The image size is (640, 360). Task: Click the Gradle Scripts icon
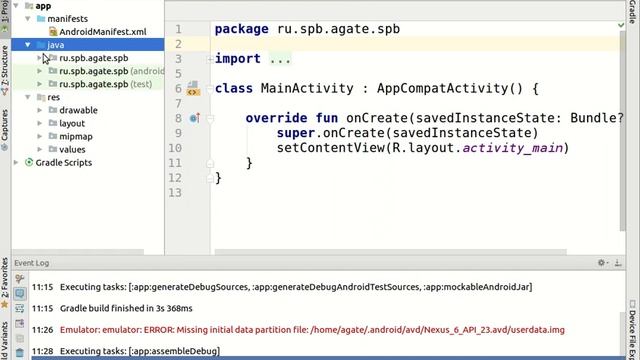pos(29,162)
